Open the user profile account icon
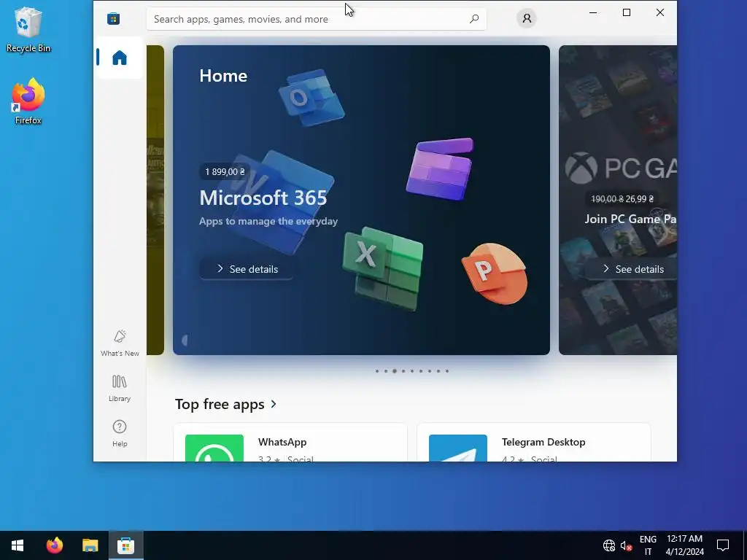 pos(527,18)
